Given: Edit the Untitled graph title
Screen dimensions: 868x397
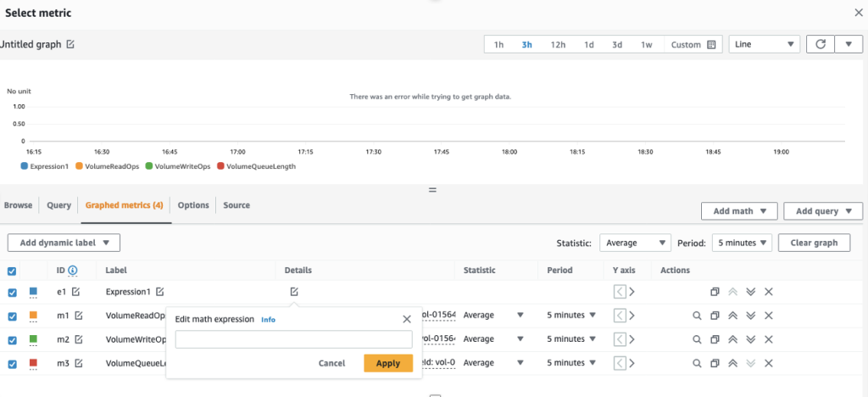Looking at the screenshot, I should tap(70, 44).
